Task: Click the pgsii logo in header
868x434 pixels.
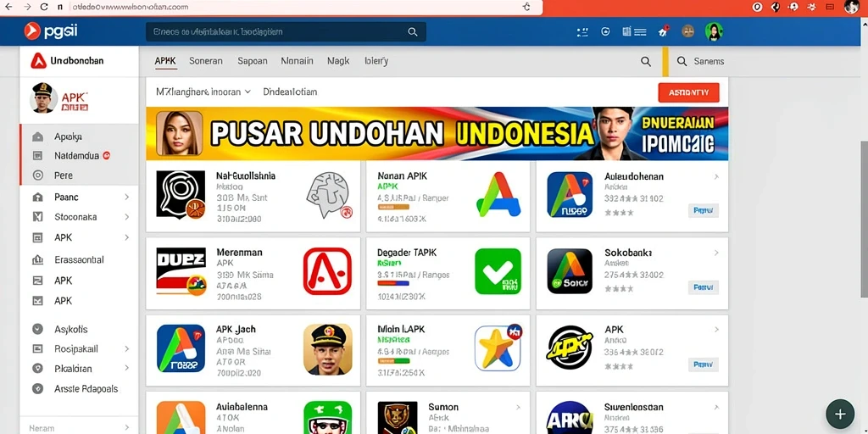Action: [50, 31]
